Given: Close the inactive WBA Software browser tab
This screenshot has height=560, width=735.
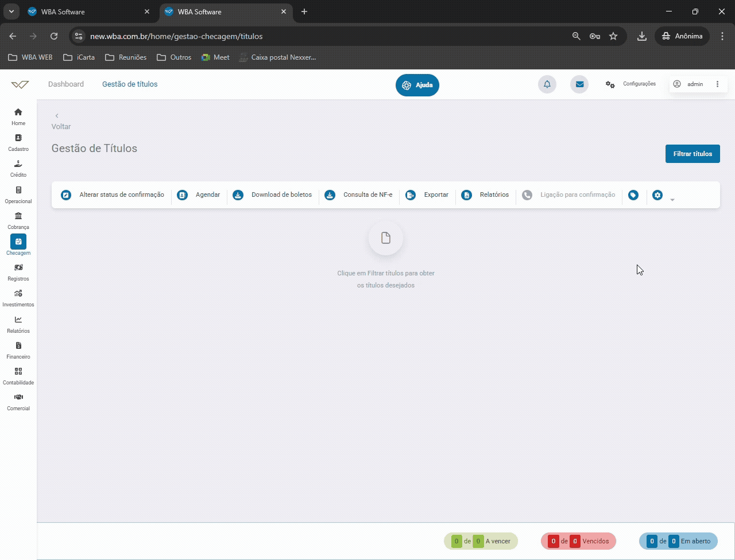Looking at the screenshot, I should pos(146,11).
